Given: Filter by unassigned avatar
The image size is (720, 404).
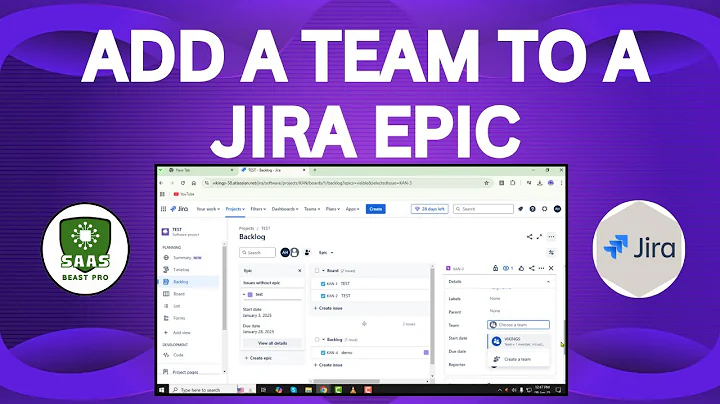Looking at the screenshot, I should coord(295,252).
